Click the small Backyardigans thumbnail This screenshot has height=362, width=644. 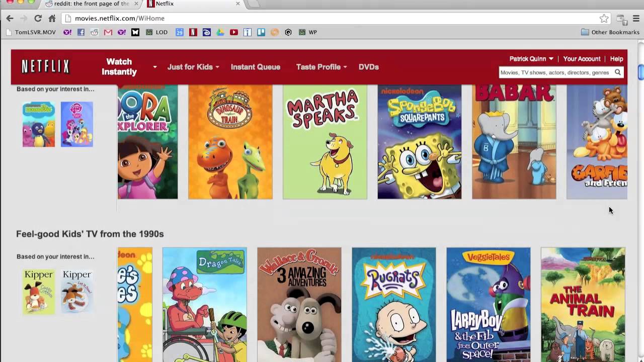pos(39,124)
